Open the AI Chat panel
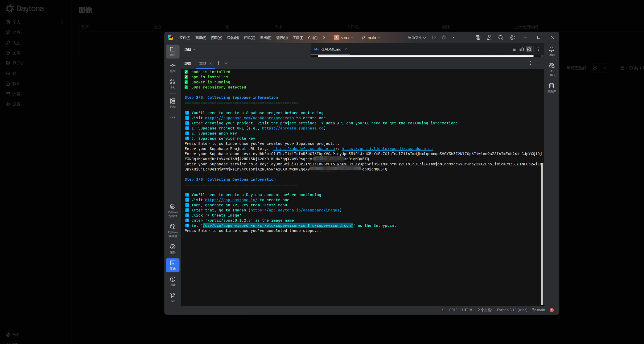Image resolution: width=644 pixels, height=344 pixels. coord(552,69)
